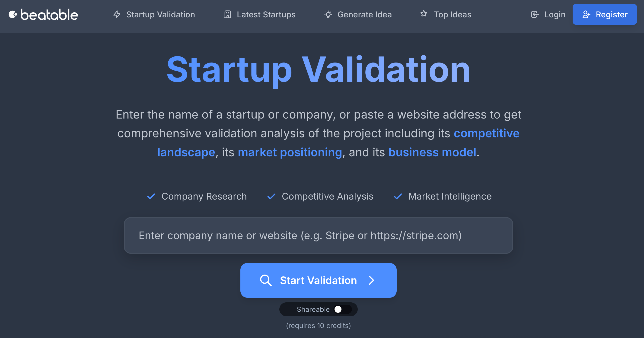Go to the Top Ideas page
This screenshot has width=644, height=338.
click(x=452, y=15)
